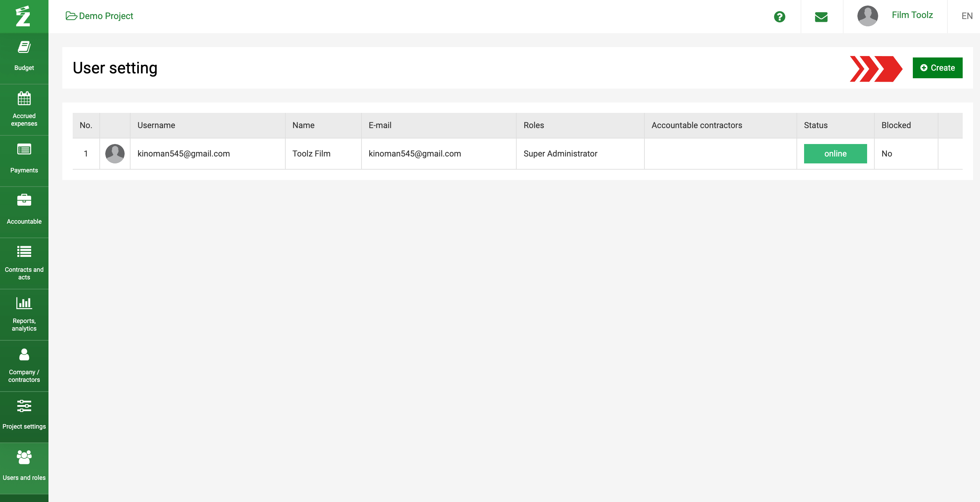Screen dimensions: 980x502
Task: Click the Film Toolz logo icon
Action: (x=23, y=16)
